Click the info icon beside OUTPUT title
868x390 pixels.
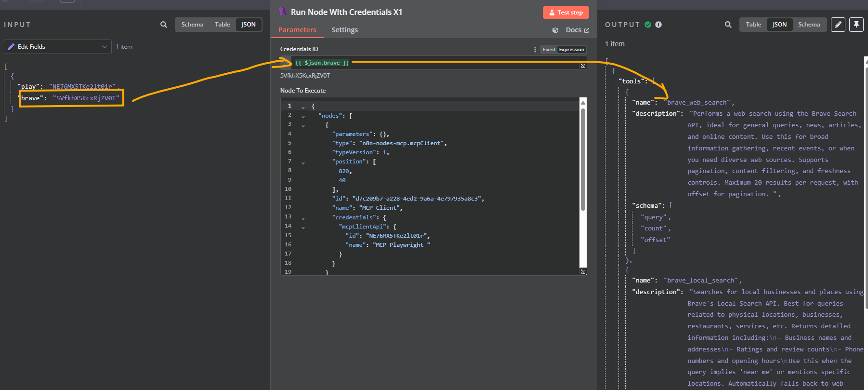point(658,25)
